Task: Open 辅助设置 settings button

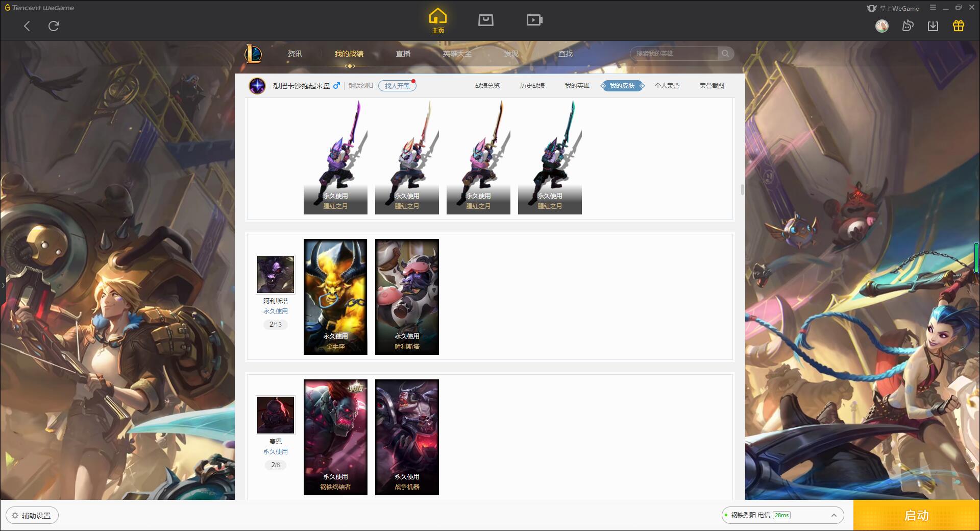Action: click(32, 516)
